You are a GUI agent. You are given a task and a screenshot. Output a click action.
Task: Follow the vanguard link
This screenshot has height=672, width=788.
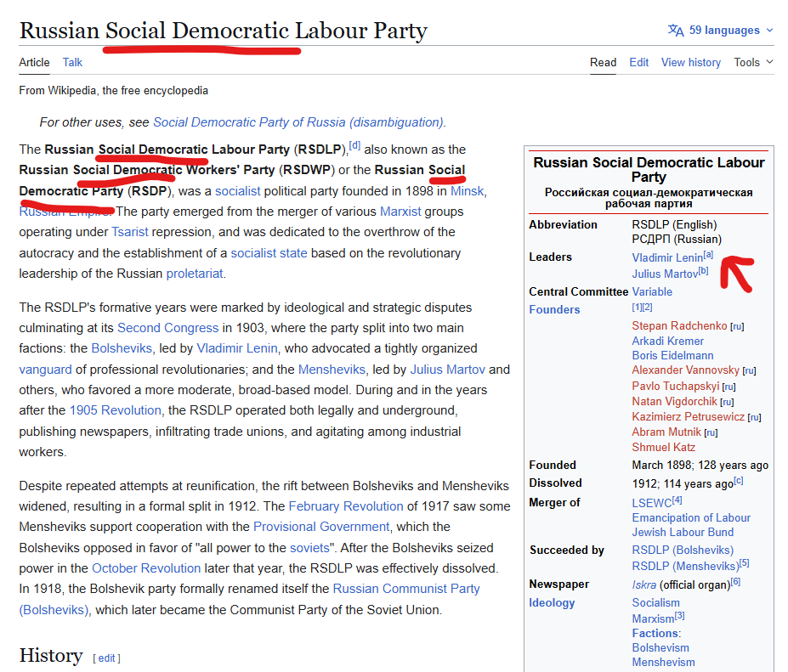point(45,370)
